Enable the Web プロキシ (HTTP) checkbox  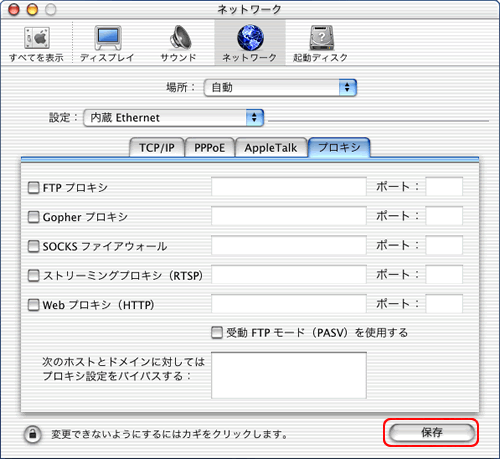click(x=33, y=305)
